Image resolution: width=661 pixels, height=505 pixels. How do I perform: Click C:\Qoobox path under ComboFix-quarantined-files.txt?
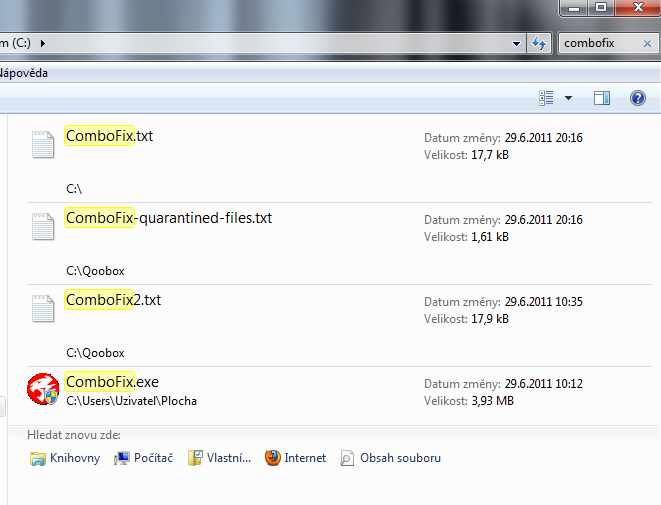point(95,271)
